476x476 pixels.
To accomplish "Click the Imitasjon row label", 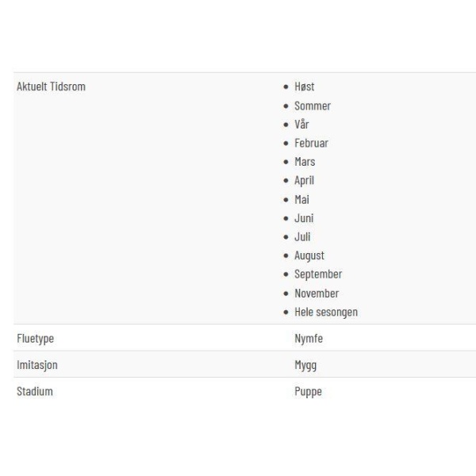I will click(x=37, y=365).
